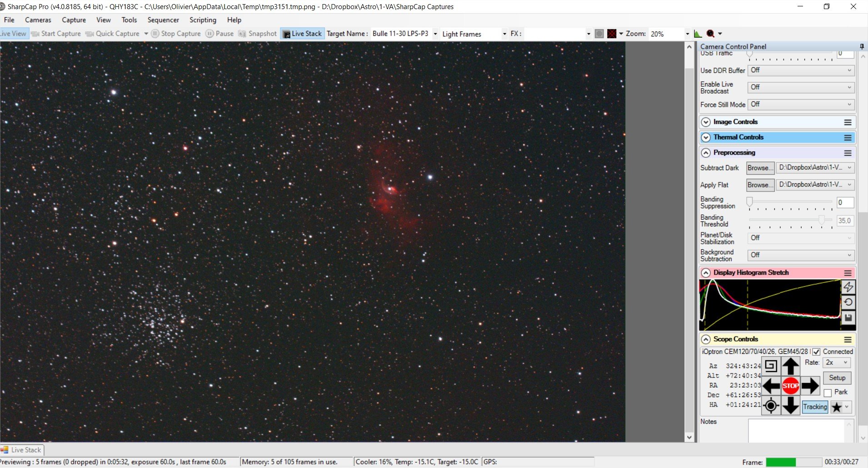Viewport: 868px width, 468px height.
Task: Click the red STOP mount button
Action: pos(790,386)
